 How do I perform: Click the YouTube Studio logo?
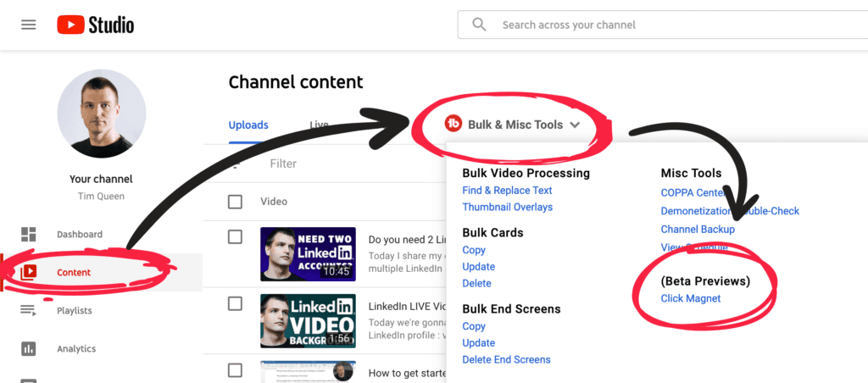pos(95,25)
